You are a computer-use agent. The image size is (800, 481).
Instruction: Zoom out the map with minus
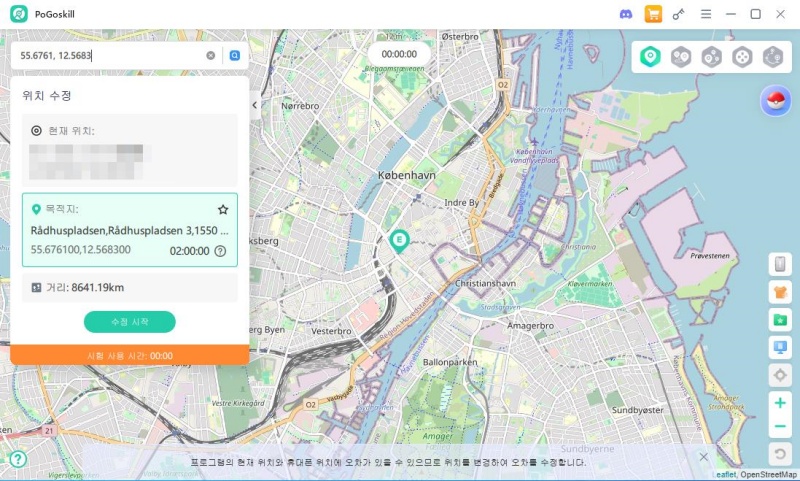(x=780, y=426)
